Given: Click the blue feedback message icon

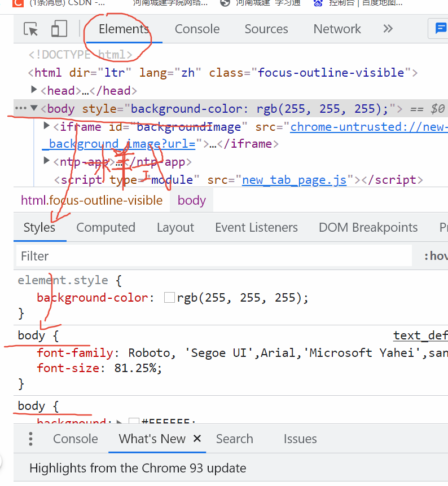Looking at the screenshot, I should point(440,29).
